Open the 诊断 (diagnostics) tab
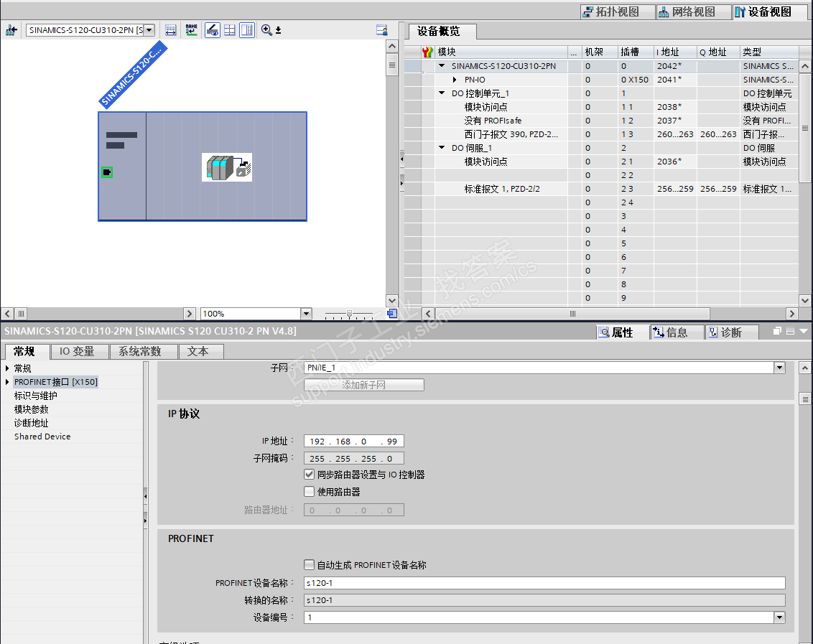 [x=732, y=332]
